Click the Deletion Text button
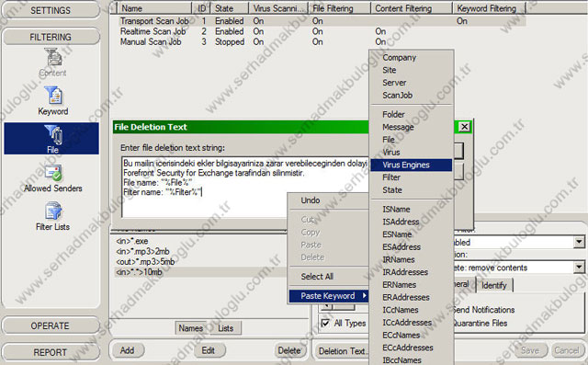588x365 pixels. coord(342,351)
